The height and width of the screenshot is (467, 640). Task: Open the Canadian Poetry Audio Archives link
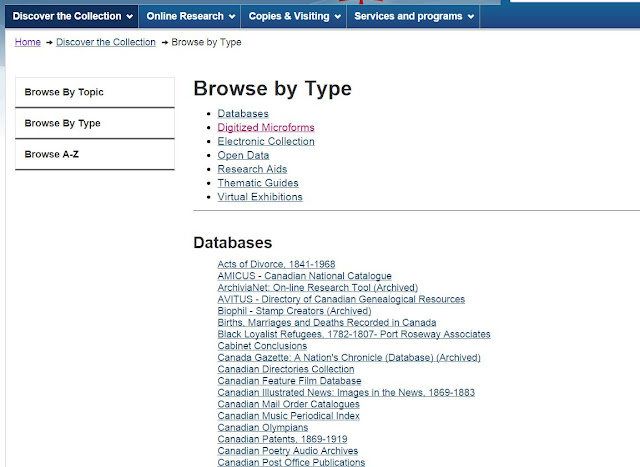click(x=288, y=451)
